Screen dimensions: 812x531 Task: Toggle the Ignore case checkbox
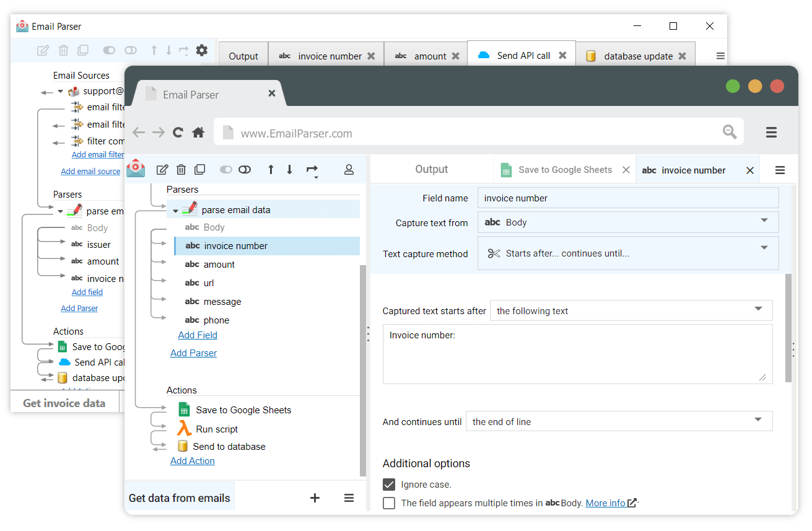pos(389,485)
